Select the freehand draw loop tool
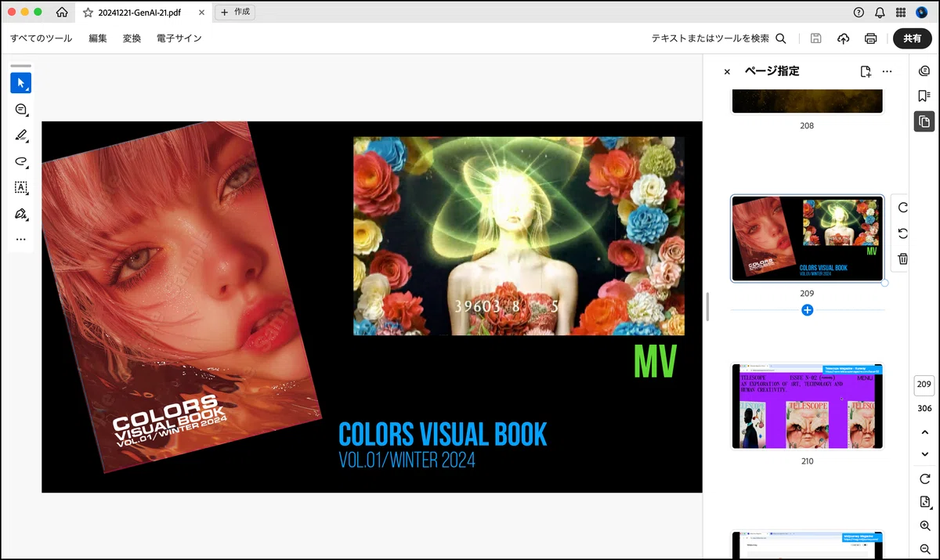Screen dimensions: 940x560 pyautogui.click(x=21, y=161)
